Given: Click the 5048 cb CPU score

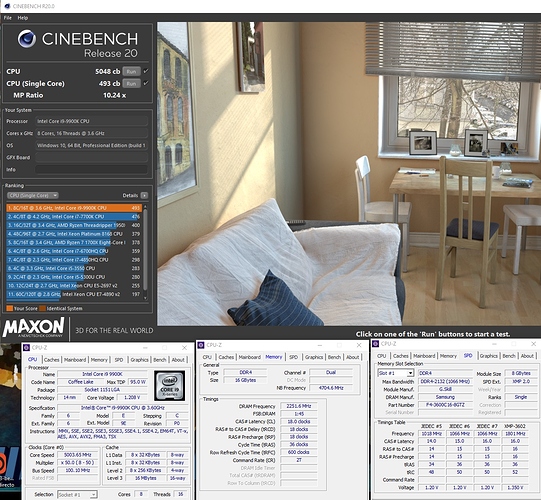Looking at the screenshot, I should coord(108,71).
